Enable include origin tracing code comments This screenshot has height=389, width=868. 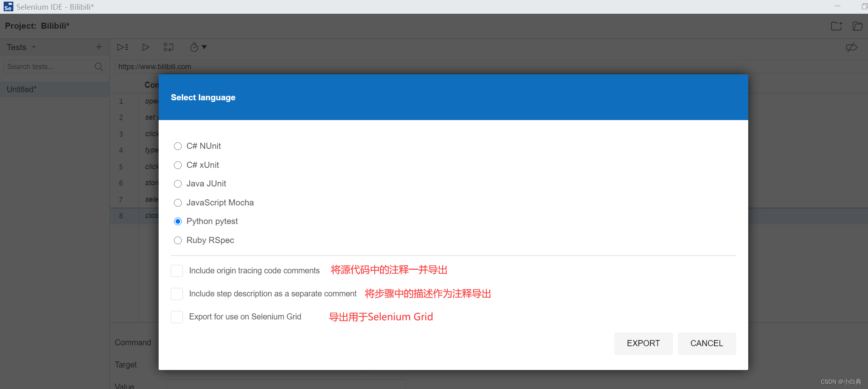176,271
